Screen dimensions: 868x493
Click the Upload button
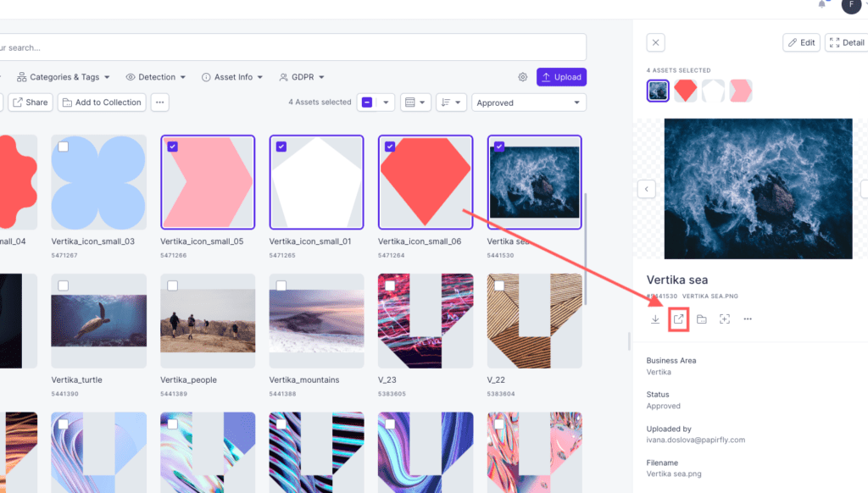pyautogui.click(x=561, y=77)
